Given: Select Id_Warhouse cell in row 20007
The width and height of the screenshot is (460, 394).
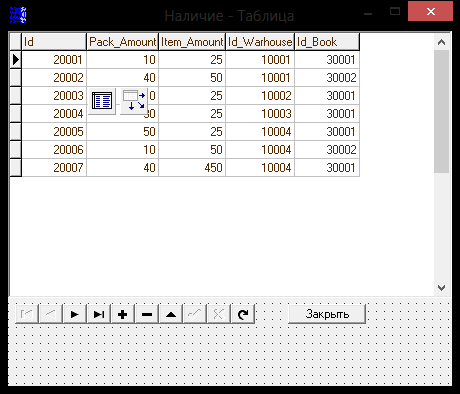Looking at the screenshot, I should pyautogui.click(x=260, y=168).
